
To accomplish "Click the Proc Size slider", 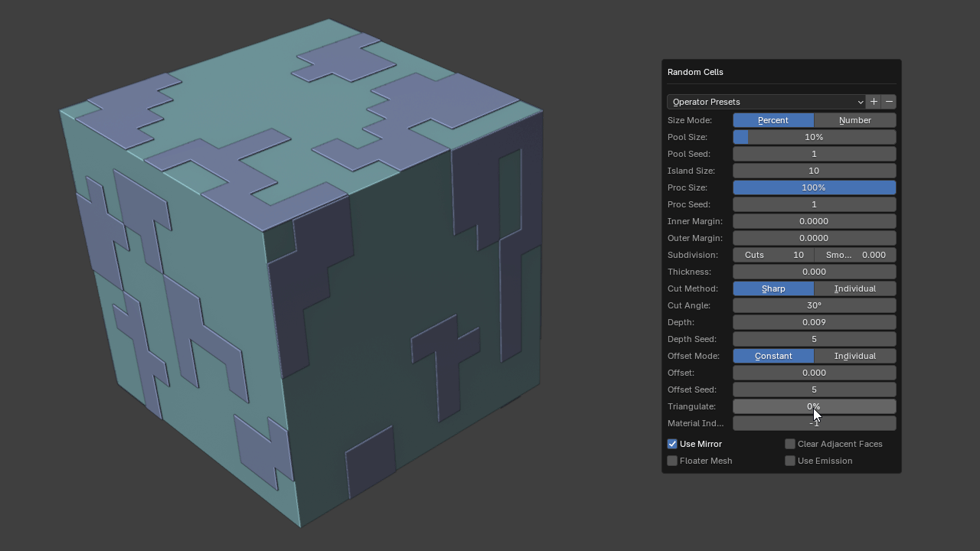I will click(814, 187).
